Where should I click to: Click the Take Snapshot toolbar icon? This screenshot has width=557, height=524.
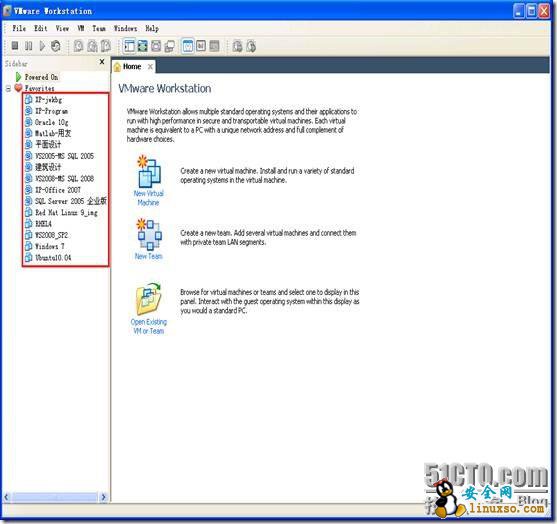(x=78, y=46)
